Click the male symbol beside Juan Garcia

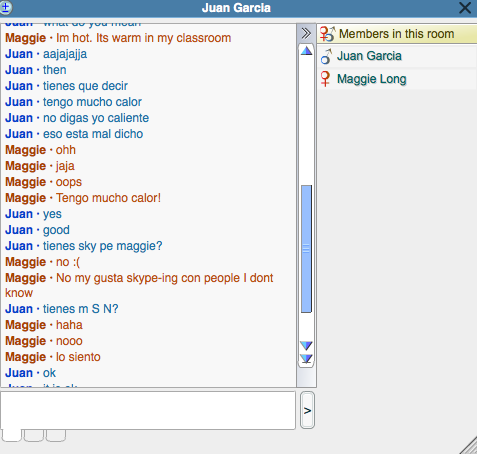pyautogui.click(x=326, y=56)
